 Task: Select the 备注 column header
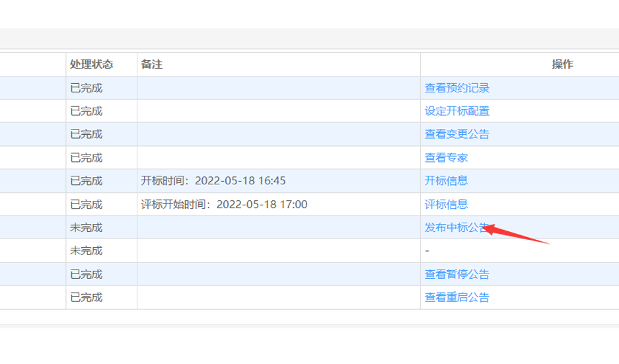tap(151, 64)
